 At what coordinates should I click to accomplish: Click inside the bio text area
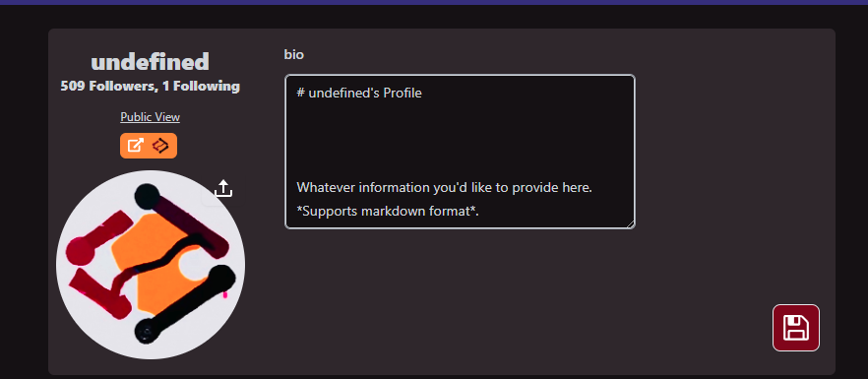click(x=460, y=152)
